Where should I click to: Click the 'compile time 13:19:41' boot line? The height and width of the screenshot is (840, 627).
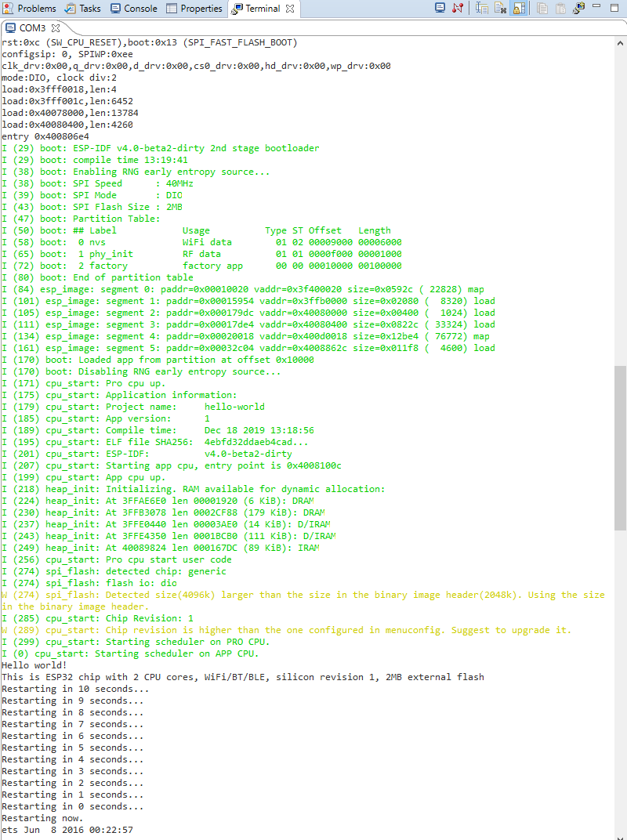point(95,160)
